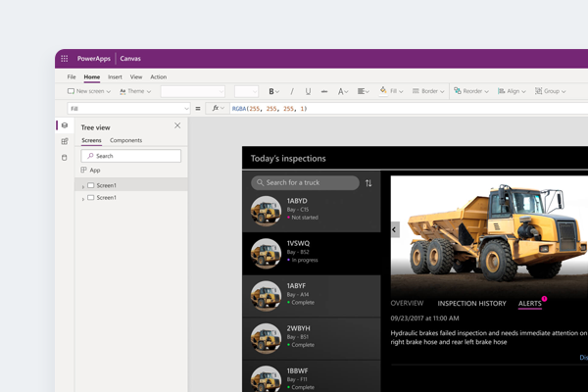The height and width of the screenshot is (392, 588).
Task: Click the 2WBYH truck thumbnail
Action: pyautogui.click(x=266, y=338)
